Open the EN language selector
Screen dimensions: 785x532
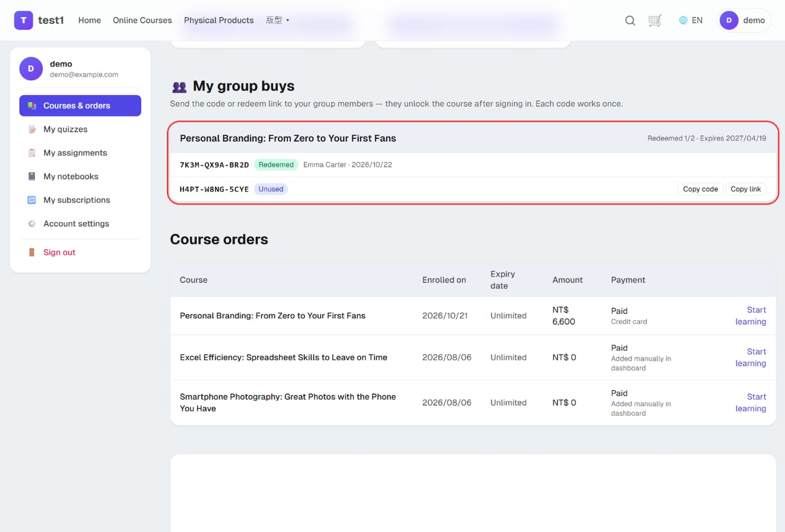pyautogui.click(x=691, y=20)
